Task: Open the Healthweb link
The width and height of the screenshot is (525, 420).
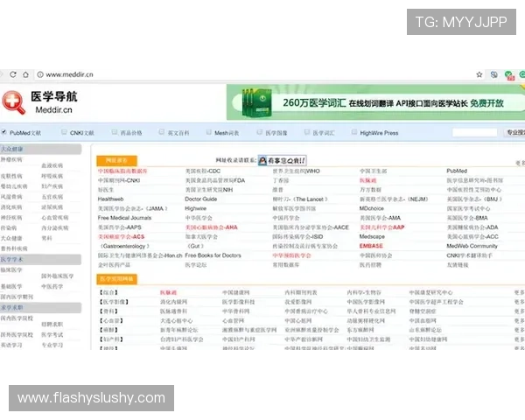Action: pyautogui.click(x=110, y=199)
